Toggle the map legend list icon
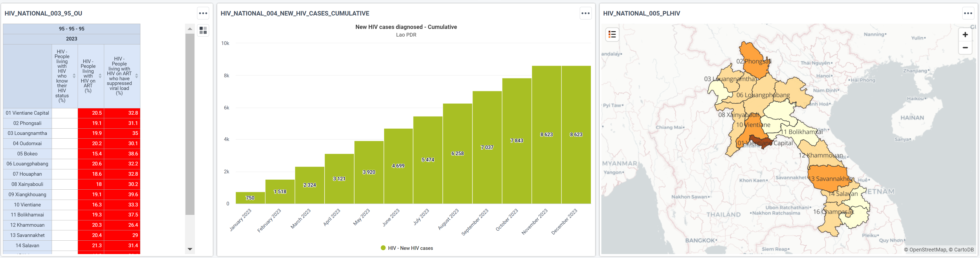This screenshot has width=980, height=258. click(x=612, y=34)
